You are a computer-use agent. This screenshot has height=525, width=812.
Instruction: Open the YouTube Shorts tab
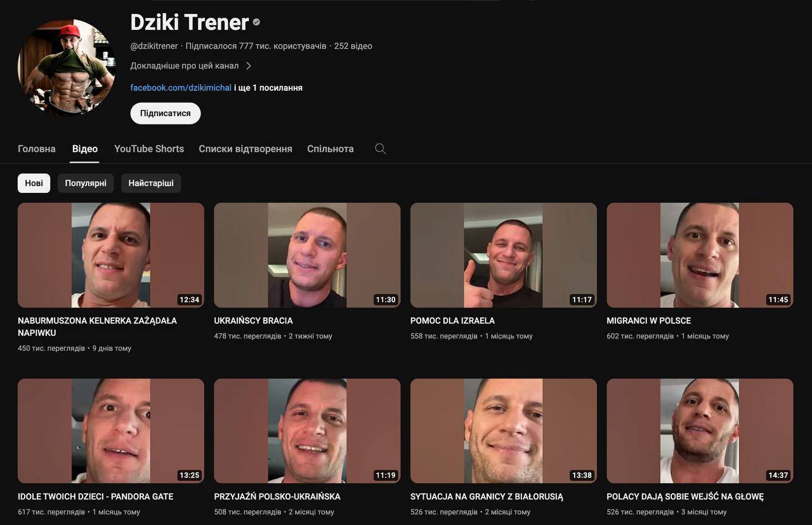coord(149,149)
